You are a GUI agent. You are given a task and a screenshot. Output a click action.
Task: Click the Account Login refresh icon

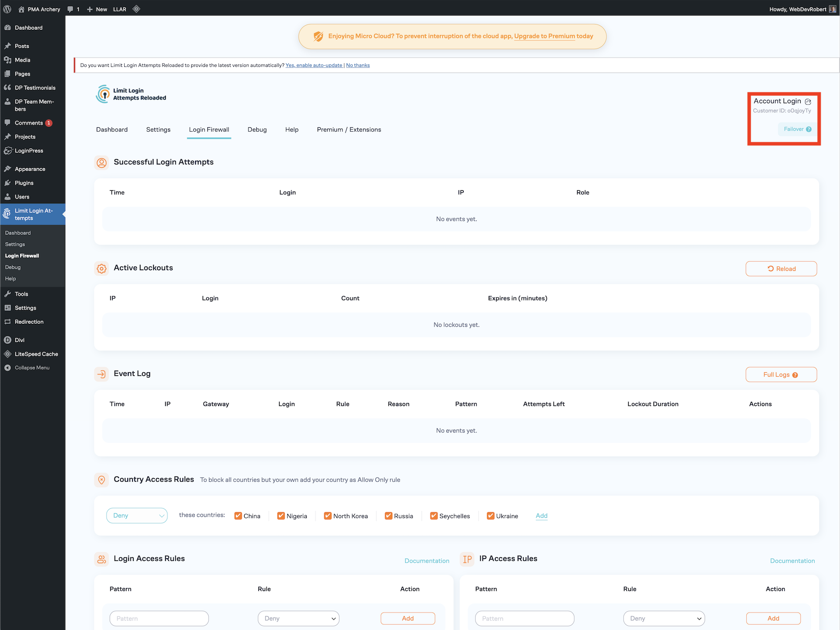click(x=808, y=101)
